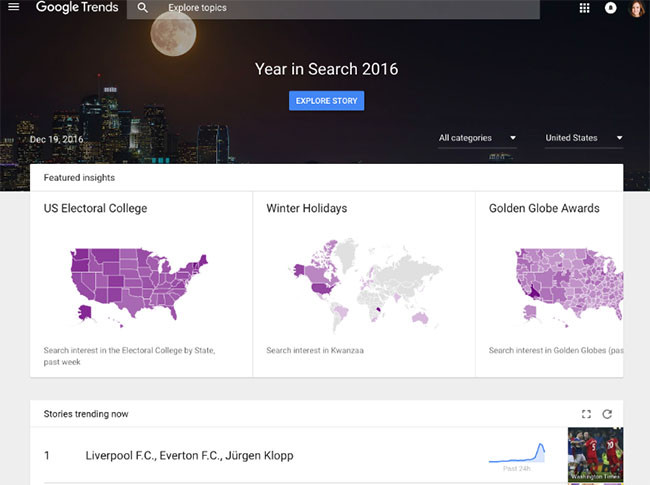Open the hamburger main menu
The height and width of the screenshot is (485, 650).
coord(14,8)
